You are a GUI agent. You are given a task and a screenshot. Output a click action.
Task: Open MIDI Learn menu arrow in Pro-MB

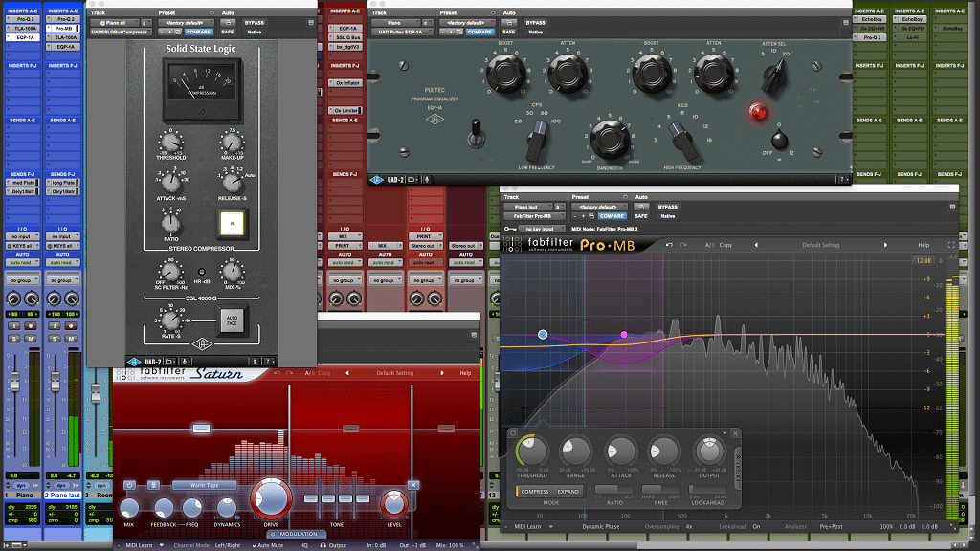click(x=550, y=527)
